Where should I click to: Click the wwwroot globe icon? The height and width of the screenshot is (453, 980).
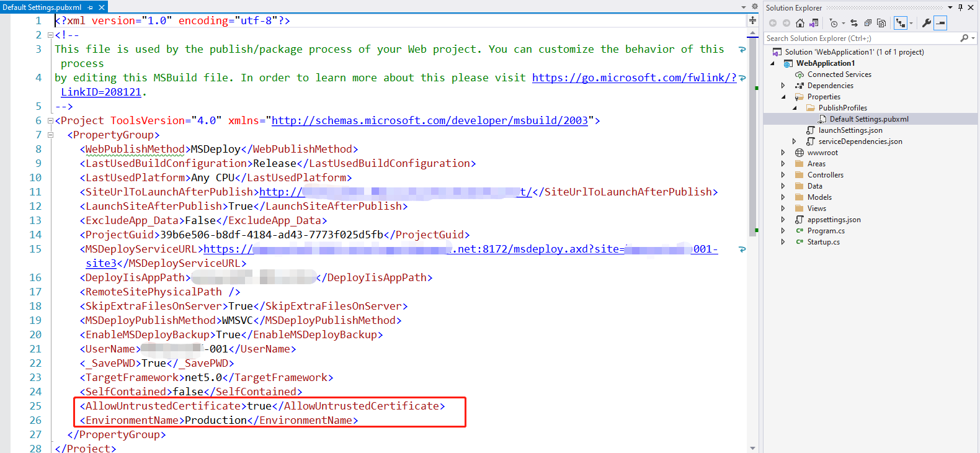tap(800, 153)
